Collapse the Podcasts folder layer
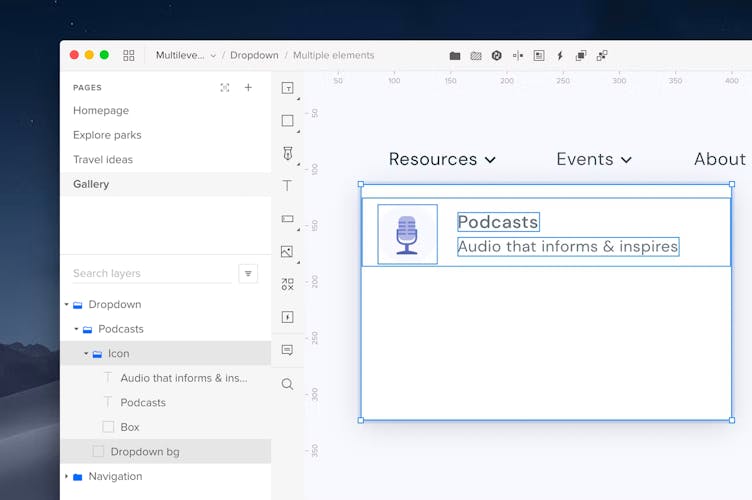The height and width of the screenshot is (500, 752). (x=76, y=329)
